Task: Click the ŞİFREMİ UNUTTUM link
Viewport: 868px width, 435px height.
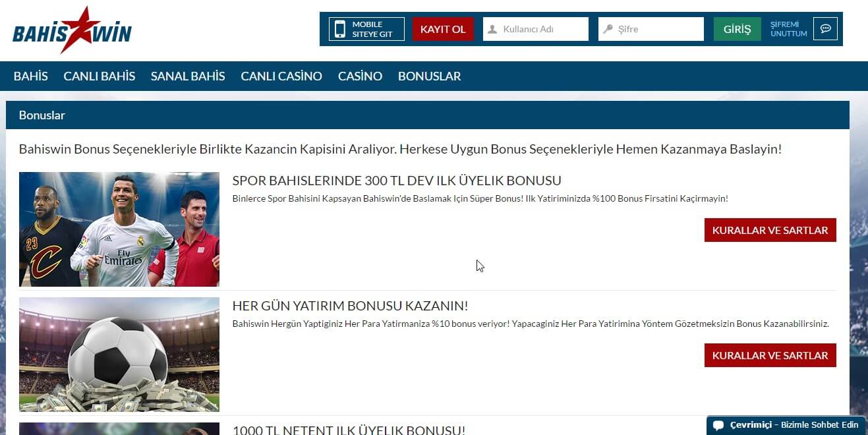Action: pyautogui.click(x=788, y=28)
